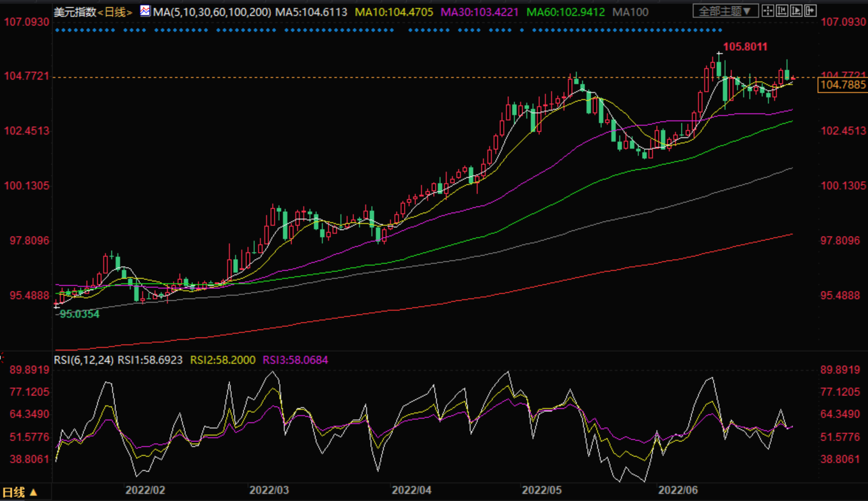Click the <日线> period label in title

pyautogui.click(x=115, y=12)
